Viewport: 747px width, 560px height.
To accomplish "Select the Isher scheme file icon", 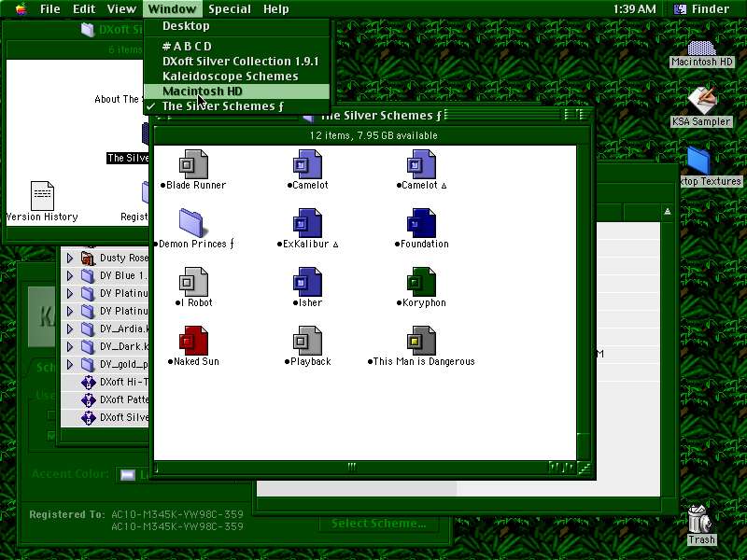I will point(307,282).
